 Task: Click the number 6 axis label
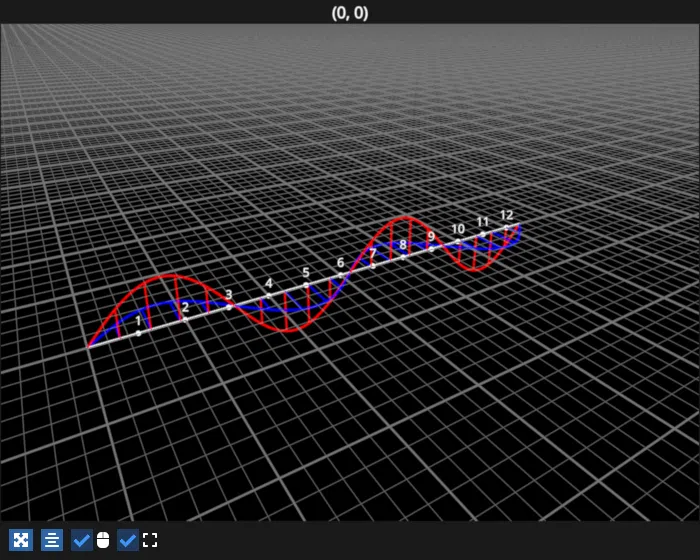(341, 263)
